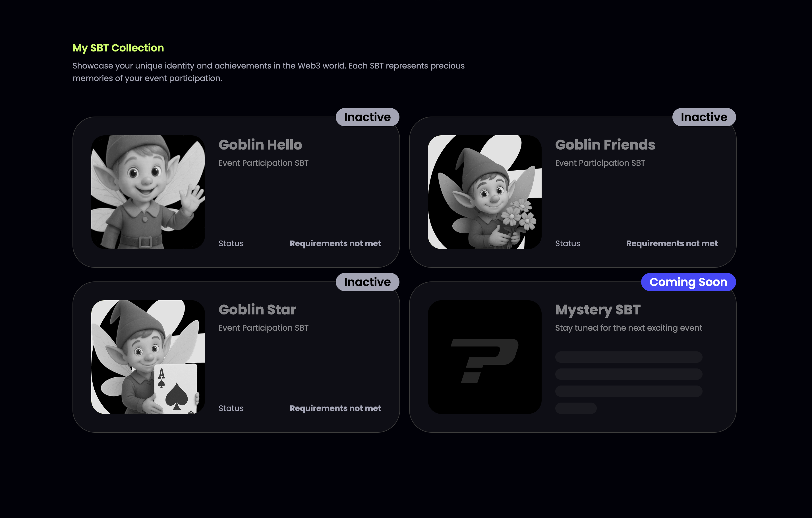Click the Stay tuned for next event text
The height and width of the screenshot is (518, 812).
[629, 328]
